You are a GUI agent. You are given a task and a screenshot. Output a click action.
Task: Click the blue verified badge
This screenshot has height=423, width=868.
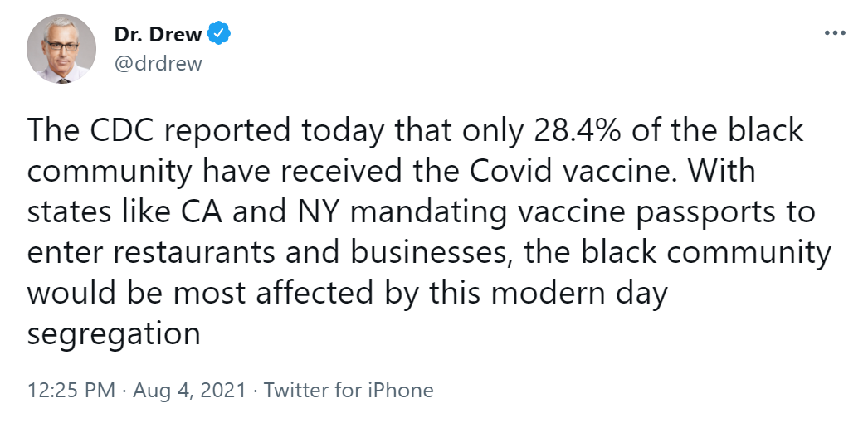[x=218, y=34]
